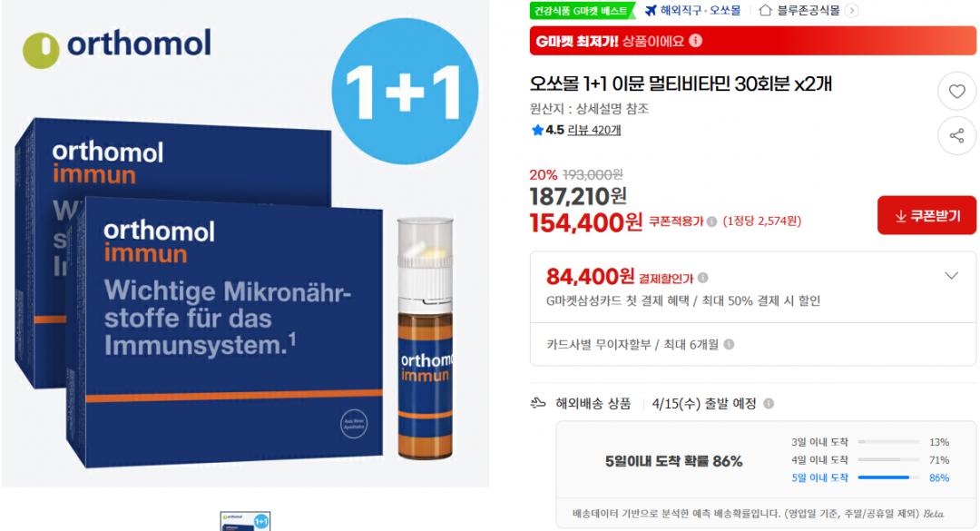
Task: Click the 쿠폰받기 button
Action: coord(926,215)
